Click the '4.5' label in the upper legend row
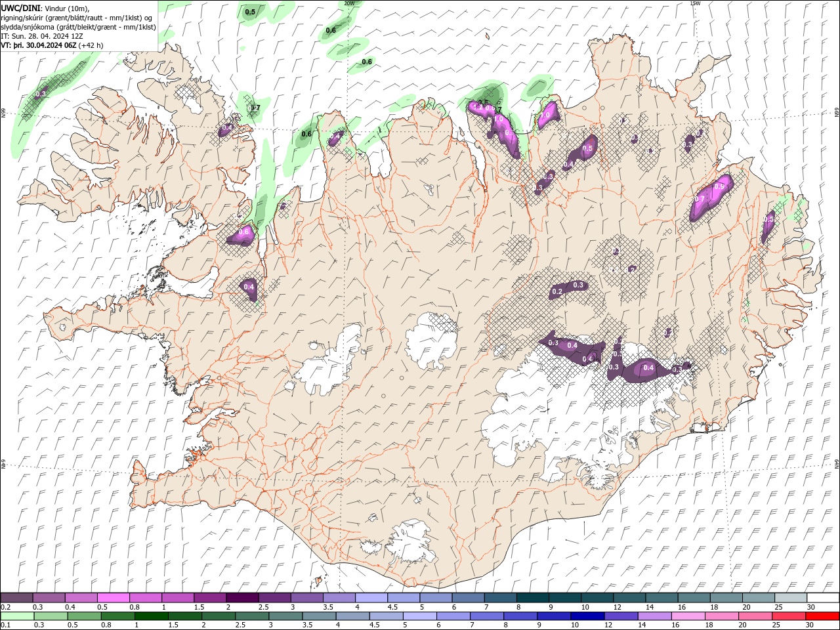The width and height of the screenshot is (840, 630). (392, 607)
